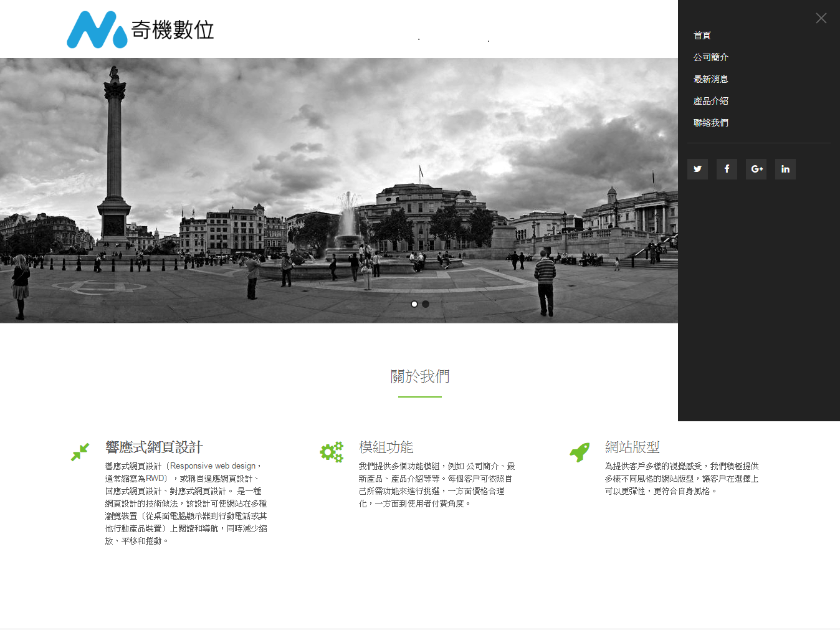Click the green rocket icon
The image size is (840, 630).
pos(580,452)
